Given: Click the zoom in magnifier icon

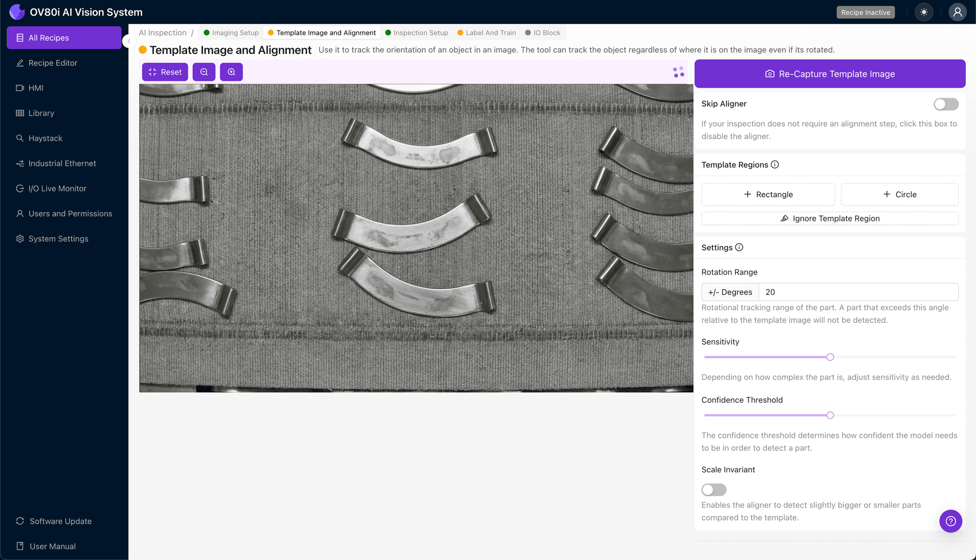Looking at the screenshot, I should (231, 72).
